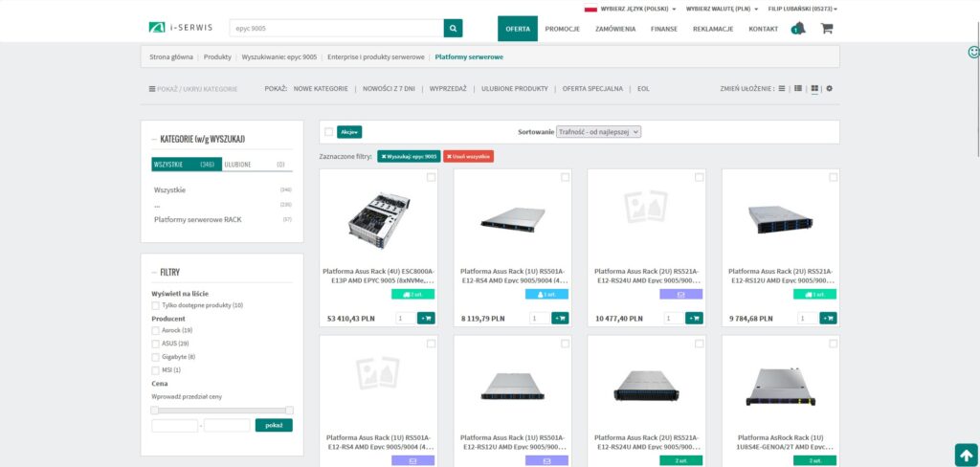
Task: Click quantity field for 53 410,43 PLN product
Action: point(405,319)
